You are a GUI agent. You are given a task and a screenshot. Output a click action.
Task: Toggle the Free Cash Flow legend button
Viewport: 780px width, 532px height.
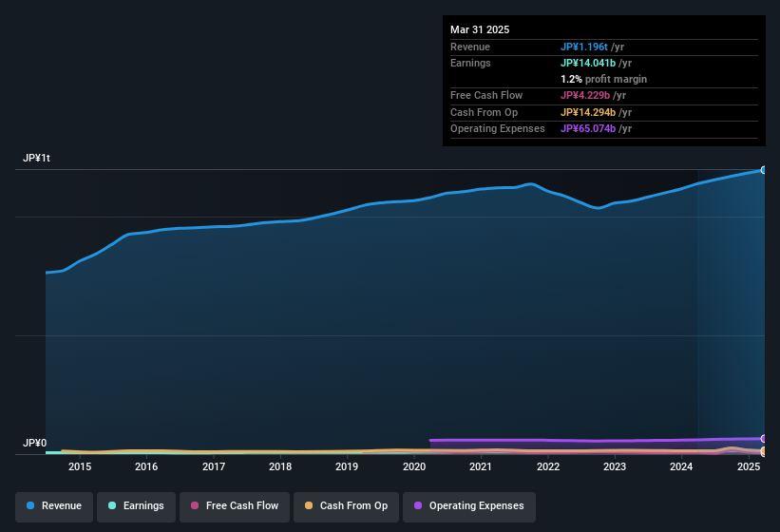(x=235, y=507)
